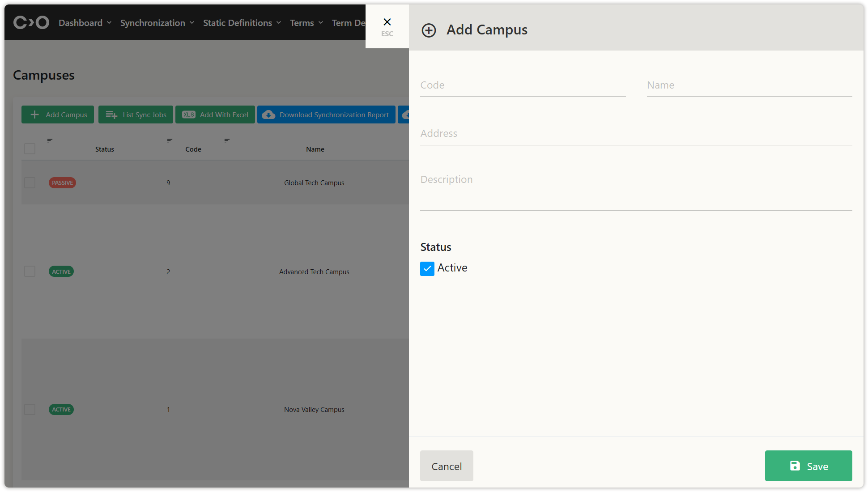Click the plus icon on Add Campus button
The width and height of the screenshot is (868, 492).
[x=34, y=115]
